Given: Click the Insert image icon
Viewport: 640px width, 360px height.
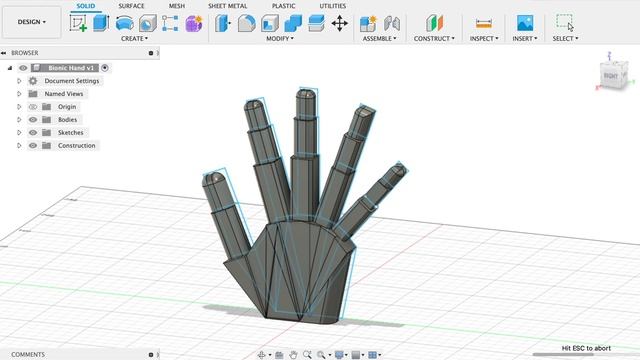Looking at the screenshot, I should pyautogui.click(x=525, y=23).
